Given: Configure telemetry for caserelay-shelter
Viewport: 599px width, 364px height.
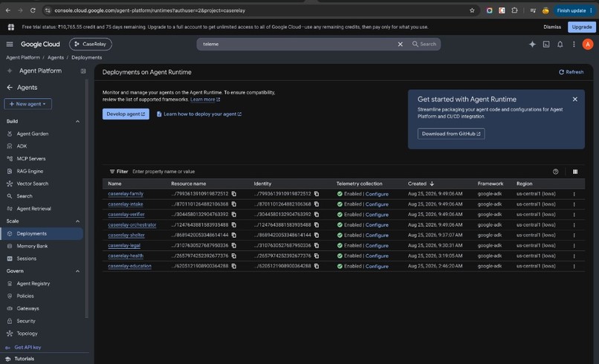Looking at the screenshot, I should click(x=377, y=235).
